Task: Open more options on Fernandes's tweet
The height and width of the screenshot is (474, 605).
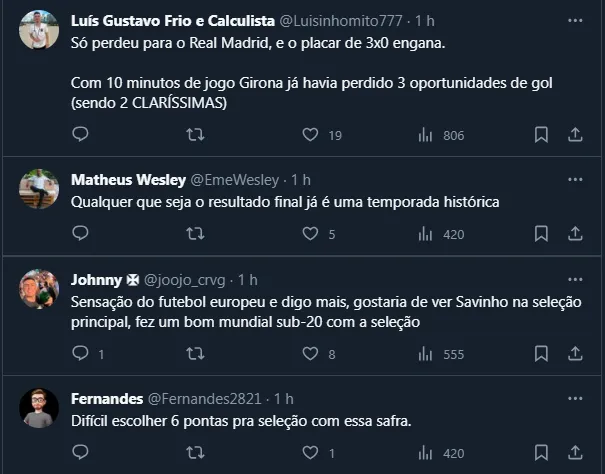Action: tap(575, 398)
